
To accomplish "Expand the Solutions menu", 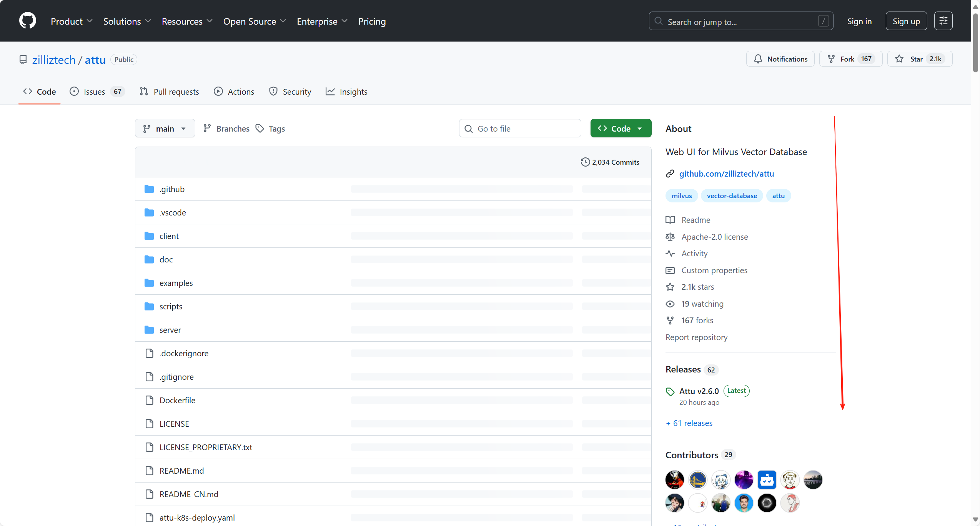I will pyautogui.click(x=127, y=21).
